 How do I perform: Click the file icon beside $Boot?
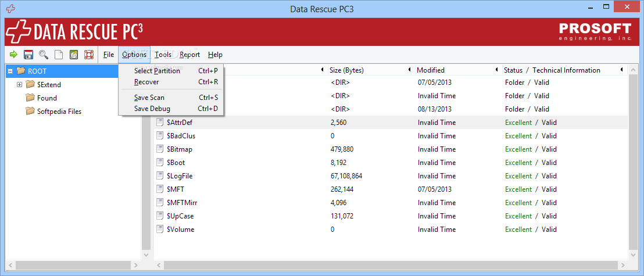pos(160,163)
